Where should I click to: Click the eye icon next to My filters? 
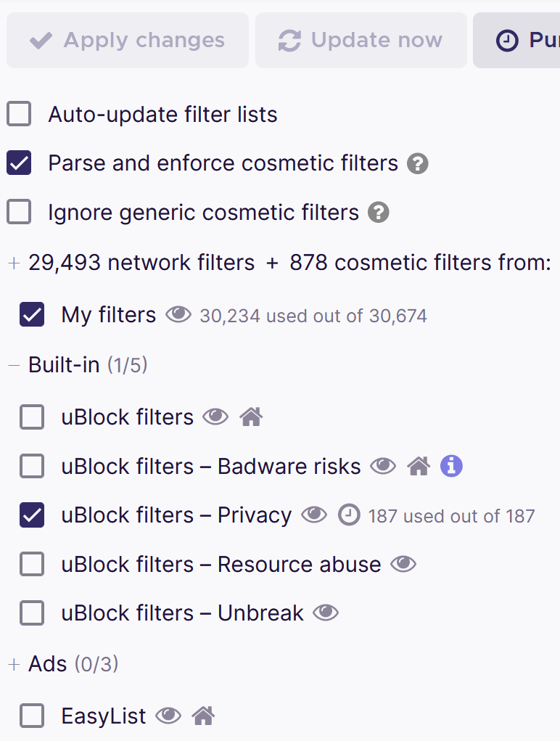(178, 314)
